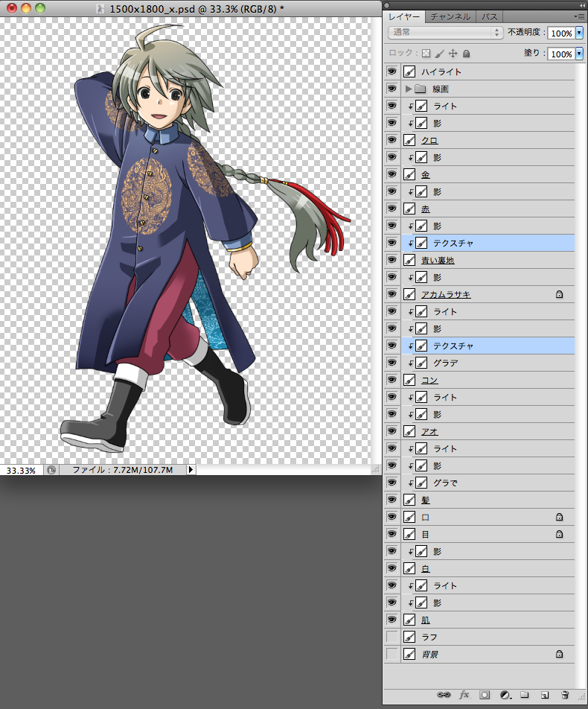
Task: Click the file size status text
Action: (123, 470)
